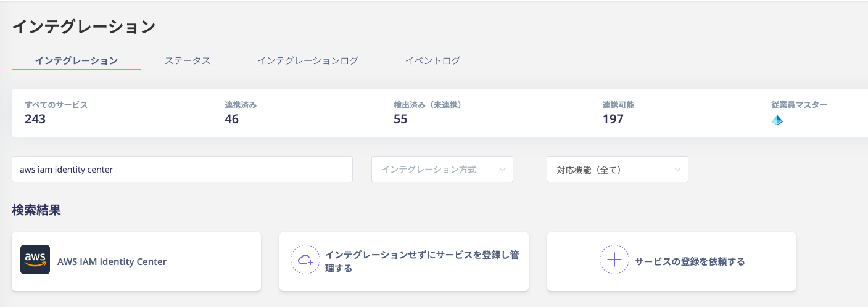Viewport: 868px width, 307px height.
Task: Click the employee master pyramid icon
Action: click(x=777, y=120)
